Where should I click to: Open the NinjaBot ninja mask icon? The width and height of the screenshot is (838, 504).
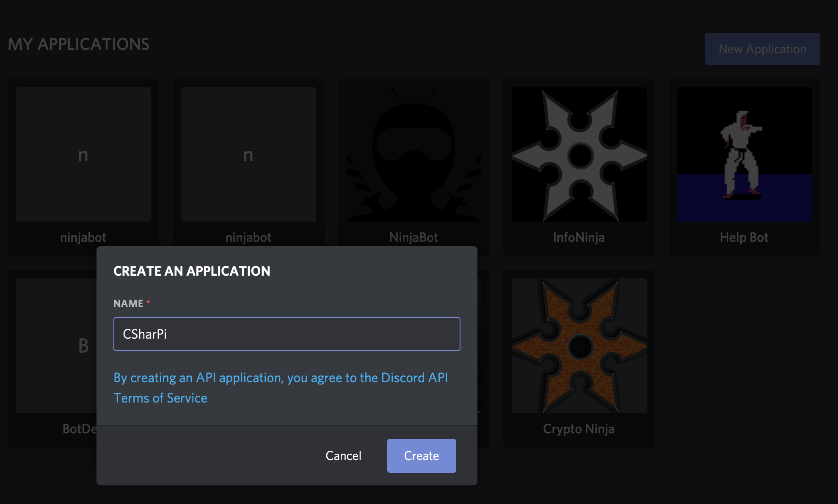click(413, 154)
